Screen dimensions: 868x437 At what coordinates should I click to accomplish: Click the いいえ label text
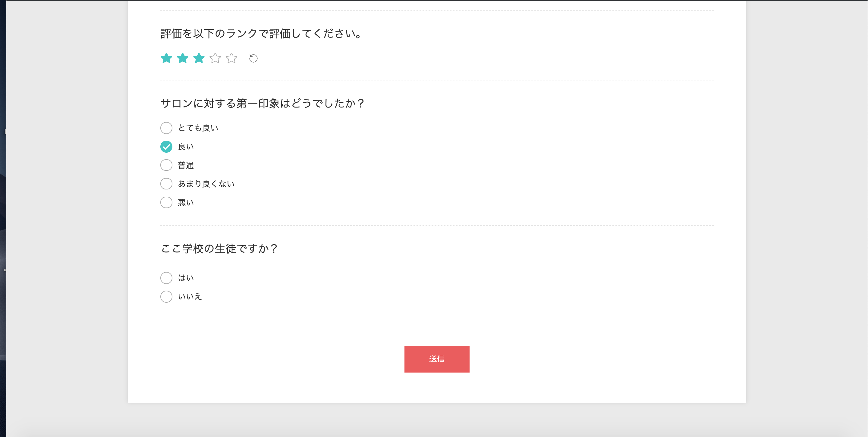tap(190, 297)
